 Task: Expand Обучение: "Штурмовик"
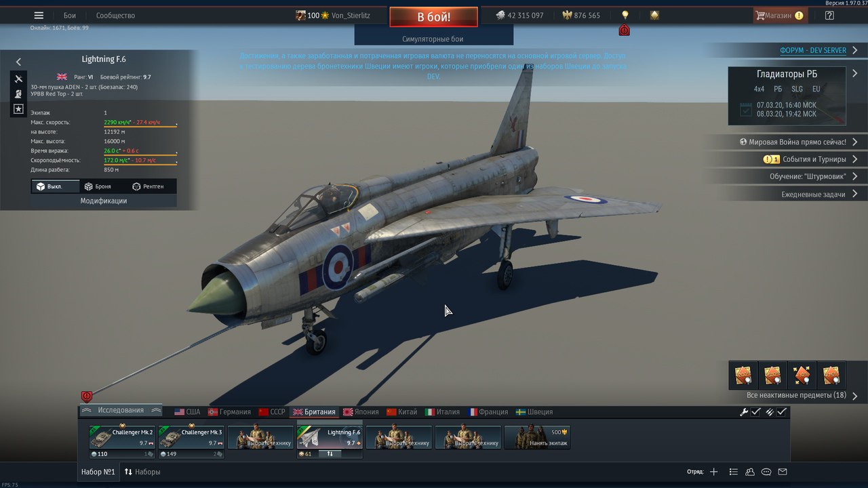tap(855, 176)
